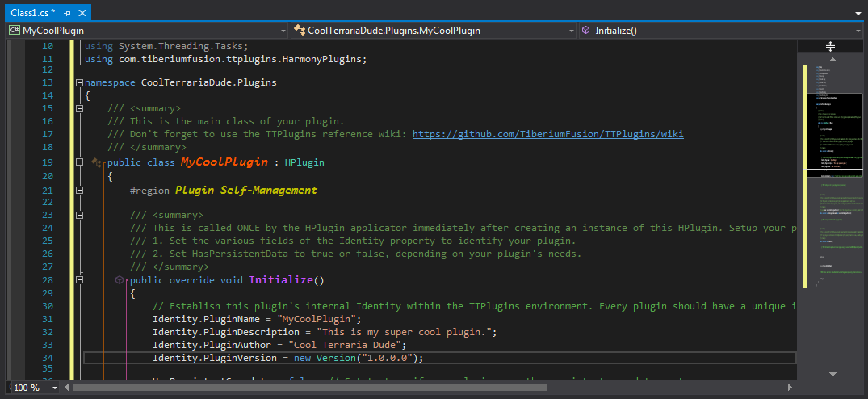Open the MyCoolPlugin project dropdown
The image size is (868, 399).
283,31
